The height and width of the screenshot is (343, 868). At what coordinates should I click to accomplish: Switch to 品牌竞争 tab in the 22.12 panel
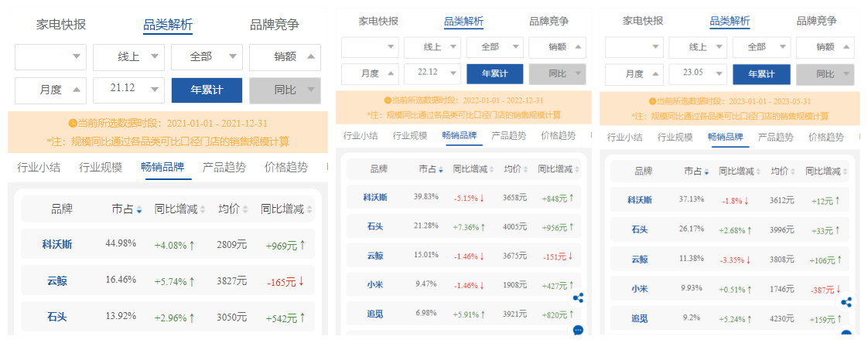[x=548, y=22]
